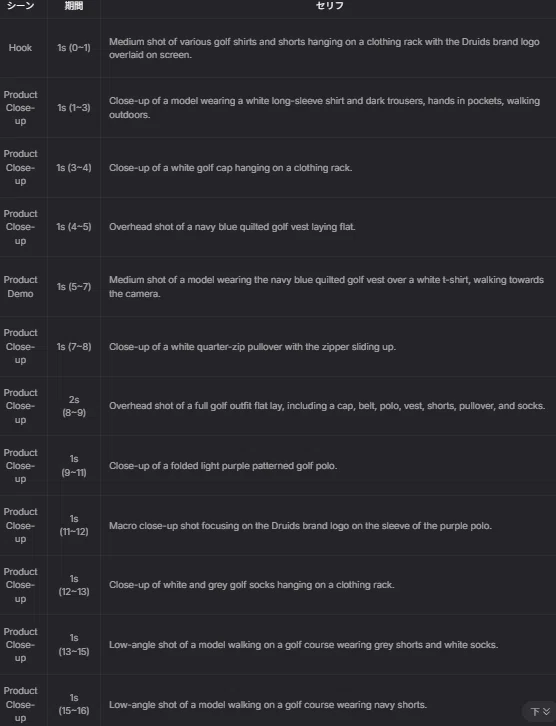
Task: Select the navy shorts walking description
Action: (x=268, y=705)
